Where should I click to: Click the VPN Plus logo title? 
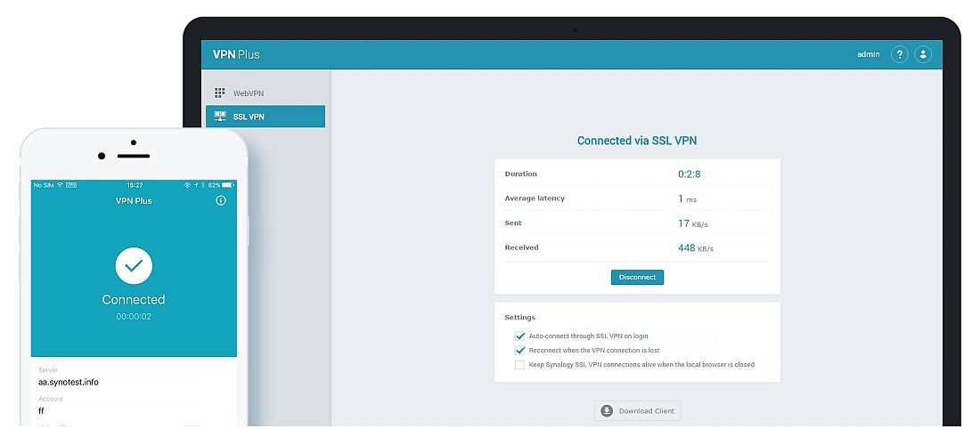236,54
